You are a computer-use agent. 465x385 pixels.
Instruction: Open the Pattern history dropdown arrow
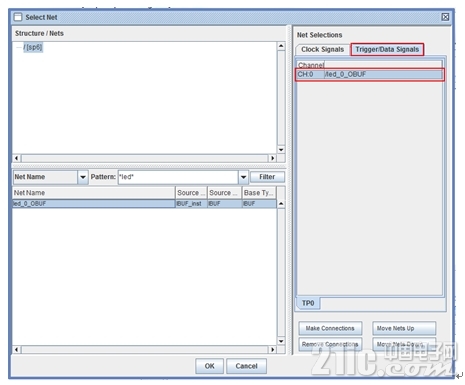tap(243, 177)
